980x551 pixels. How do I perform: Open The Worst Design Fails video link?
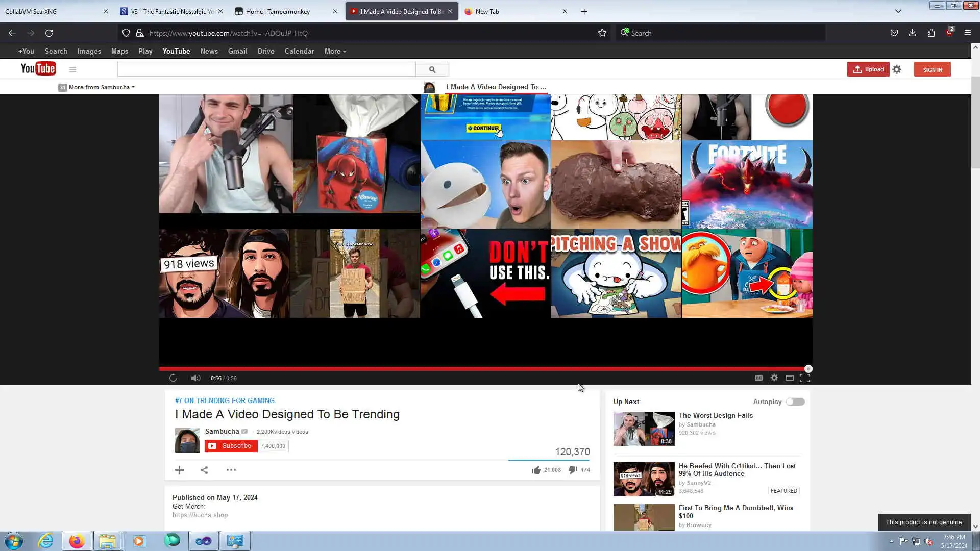pyautogui.click(x=716, y=415)
